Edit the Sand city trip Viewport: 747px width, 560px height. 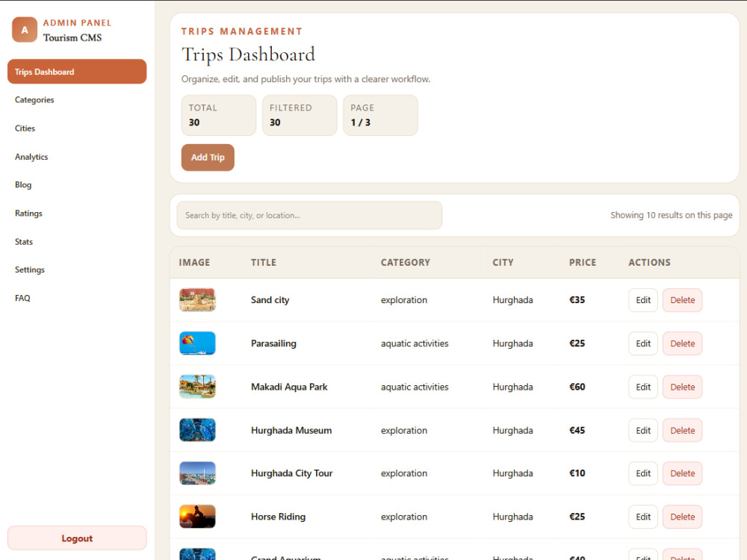tap(642, 300)
